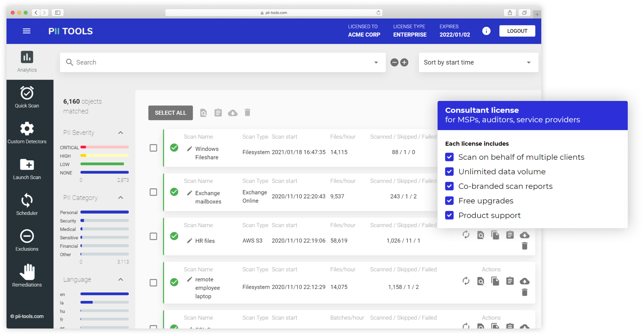The height and width of the screenshot is (335, 644).
Task: Filter by HIGH severity bar
Action: click(x=104, y=156)
